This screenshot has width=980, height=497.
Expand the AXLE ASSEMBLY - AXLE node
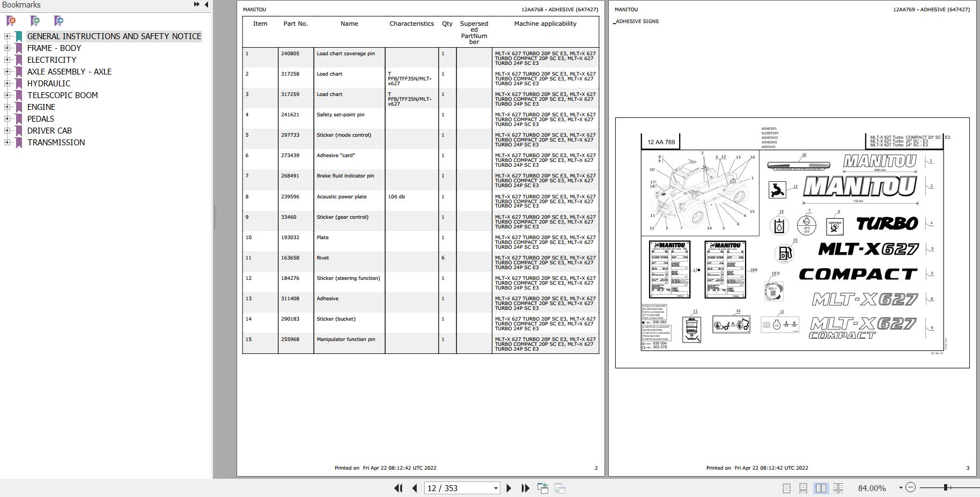[x=7, y=72]
